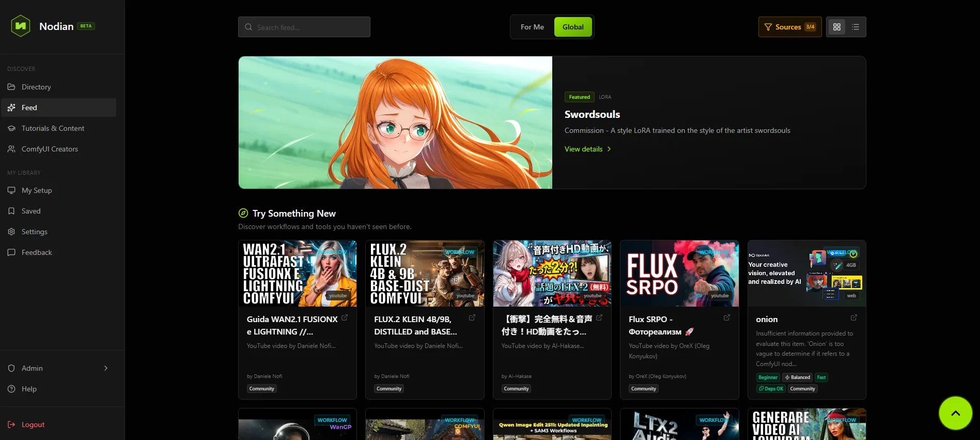Toggle feed to Global

(x=573, y=27)
